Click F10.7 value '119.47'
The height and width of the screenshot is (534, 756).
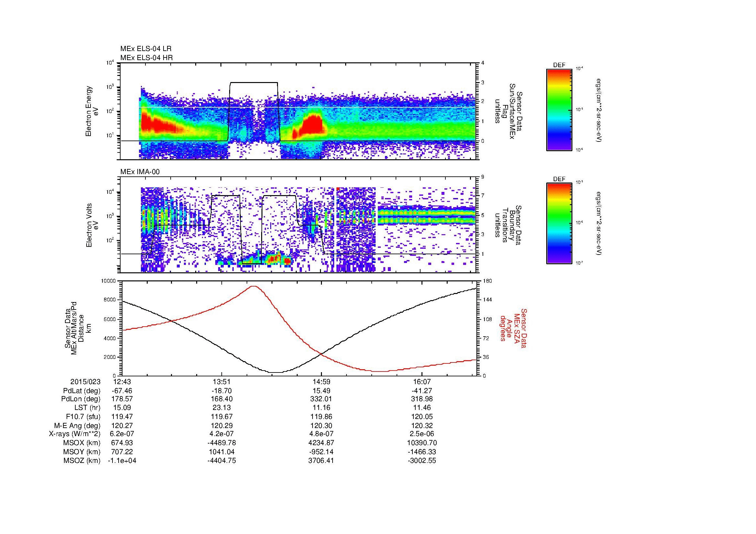[122, 416]
